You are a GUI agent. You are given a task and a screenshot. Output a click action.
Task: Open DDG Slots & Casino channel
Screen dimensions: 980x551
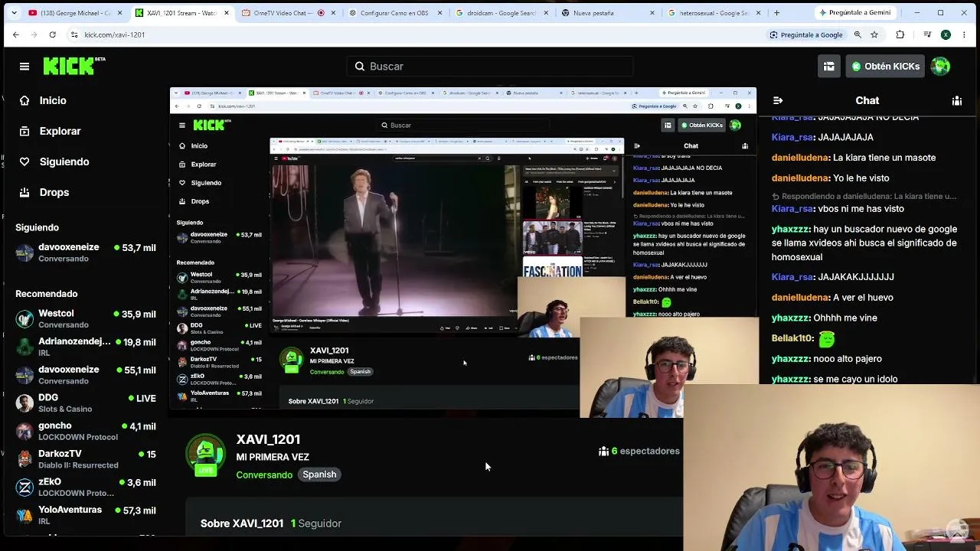pos(85,403)
